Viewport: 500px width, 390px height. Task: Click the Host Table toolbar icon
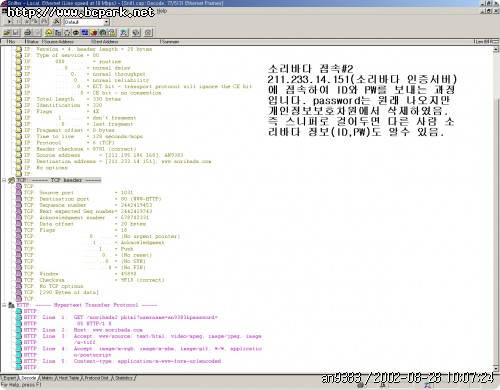click(x=58, y=32)
